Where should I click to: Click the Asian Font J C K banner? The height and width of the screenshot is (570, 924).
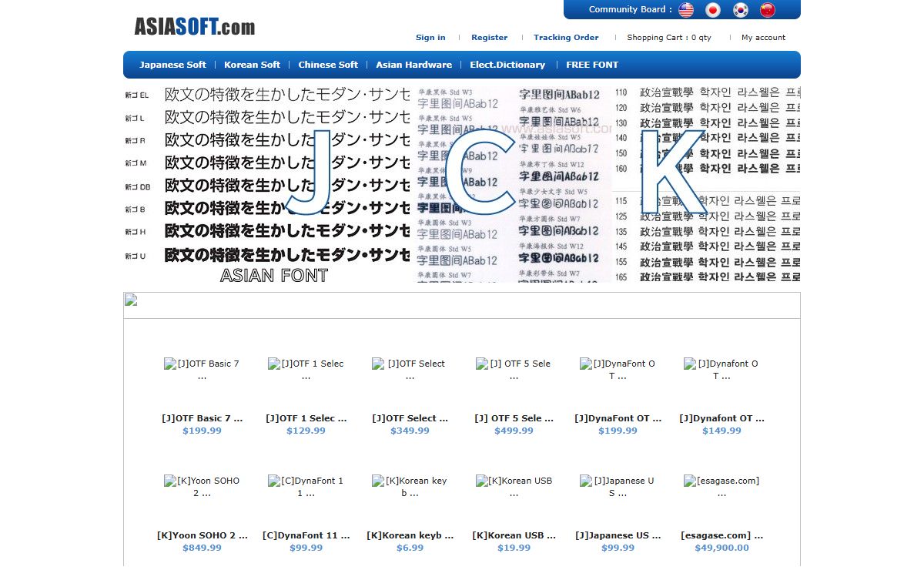462,184
